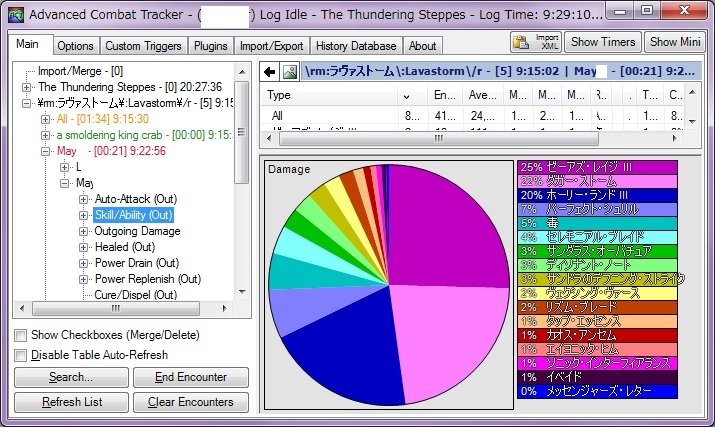Expand the smoldering king crab encounter
715x427 pixels.
46,135
